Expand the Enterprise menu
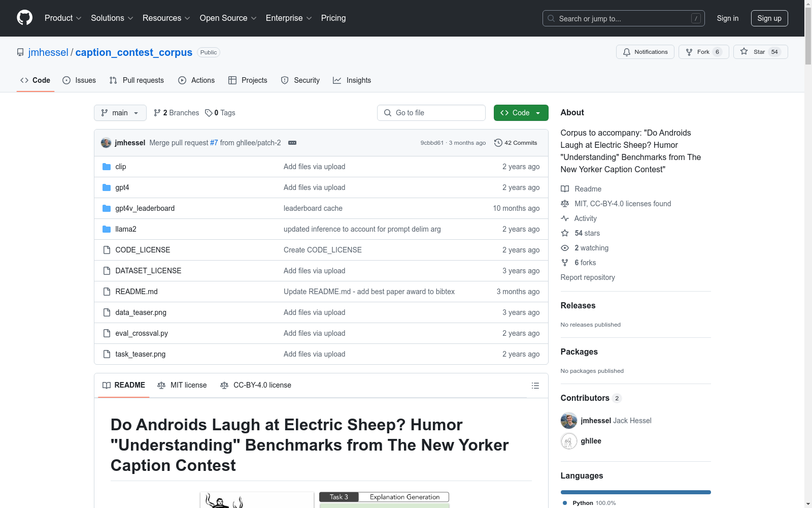Image resolution: width=812 pixels, height=508 pixels. 289,18
